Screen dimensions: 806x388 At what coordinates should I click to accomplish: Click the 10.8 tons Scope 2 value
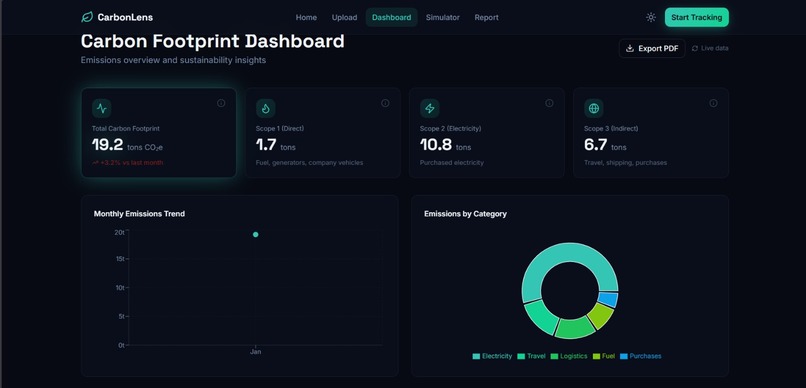click(x=445, y=145)
